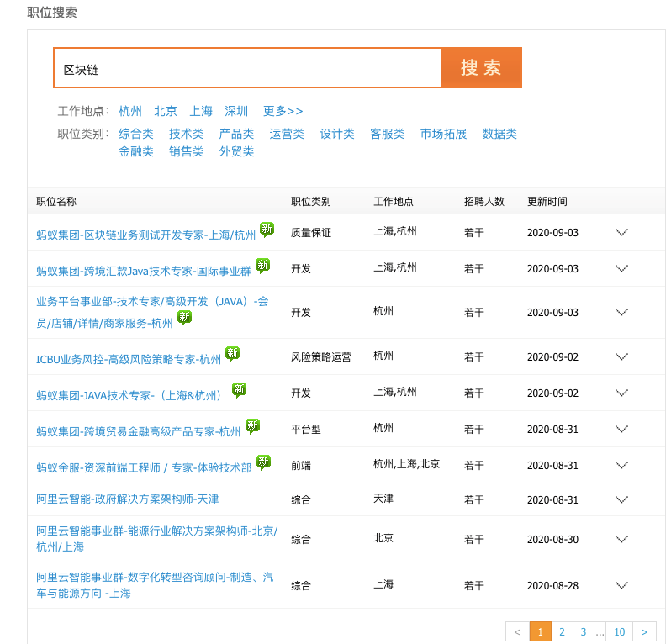The width and height of the screenshot is (671, 644).
Task: Jump to page 10 of results
Action: (620, 632)
